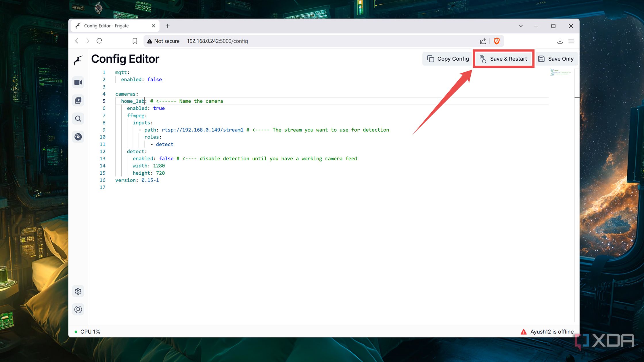Click the Ayush12 is offline warning
644x362 pixels.
(547, 332)
